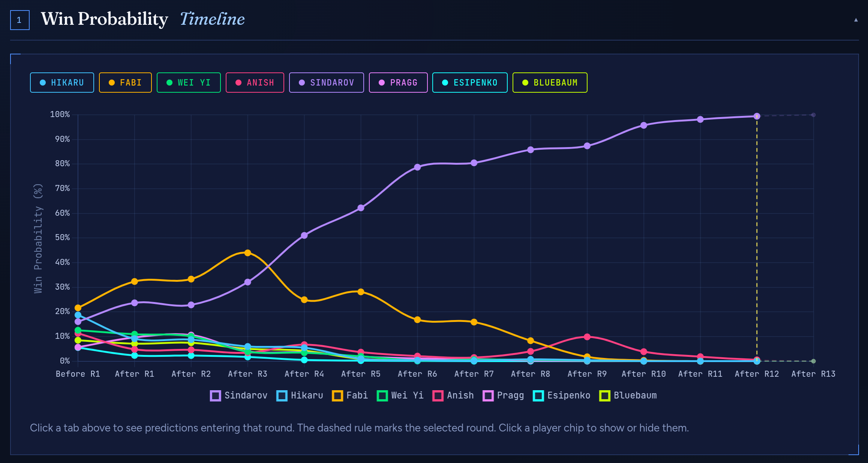Click Sindarov legend color box
The image size is (868, 463).
(216, 396)
